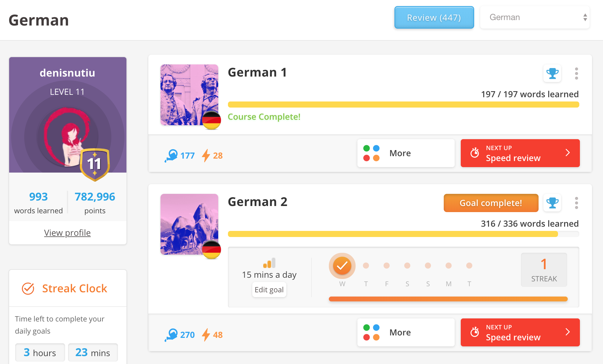The height and width of the screenshot is (364, 603).
Task: Open German 1 three-dot options menu
Action: pyautogui.click(x=576, y=74)
